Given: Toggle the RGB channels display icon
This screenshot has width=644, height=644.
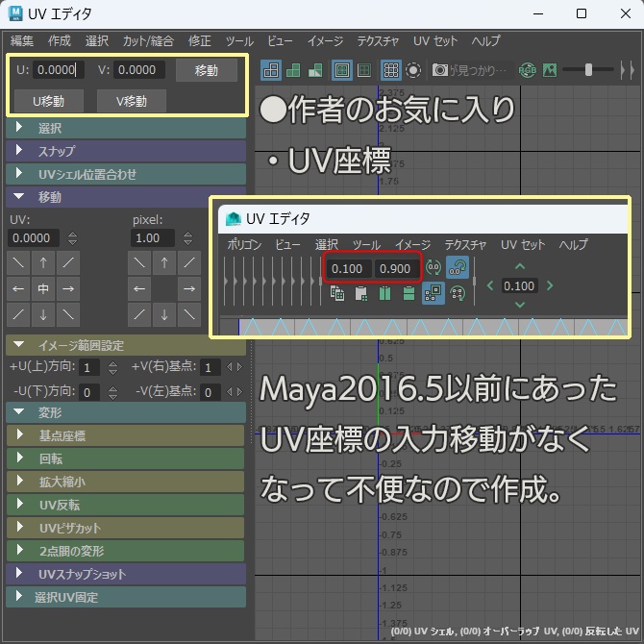Looking at the screenshot, I should click(528, 70).
